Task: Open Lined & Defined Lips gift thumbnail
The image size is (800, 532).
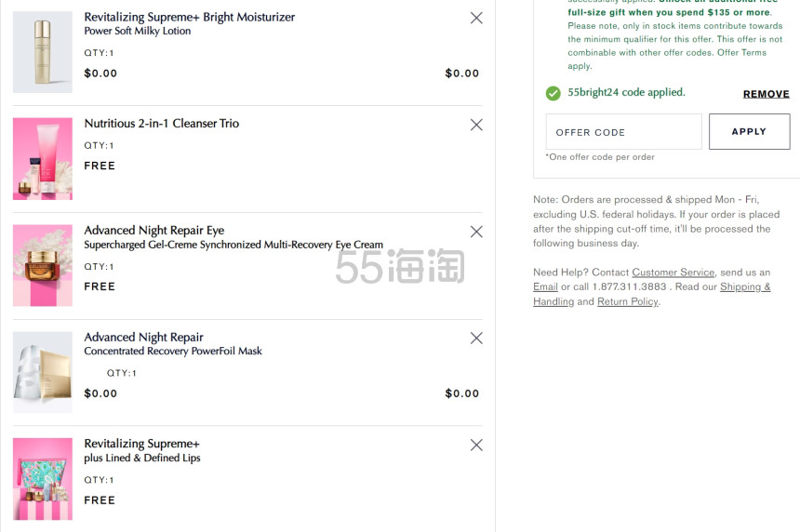Action: pyautogui.click(x=43, y=479)
